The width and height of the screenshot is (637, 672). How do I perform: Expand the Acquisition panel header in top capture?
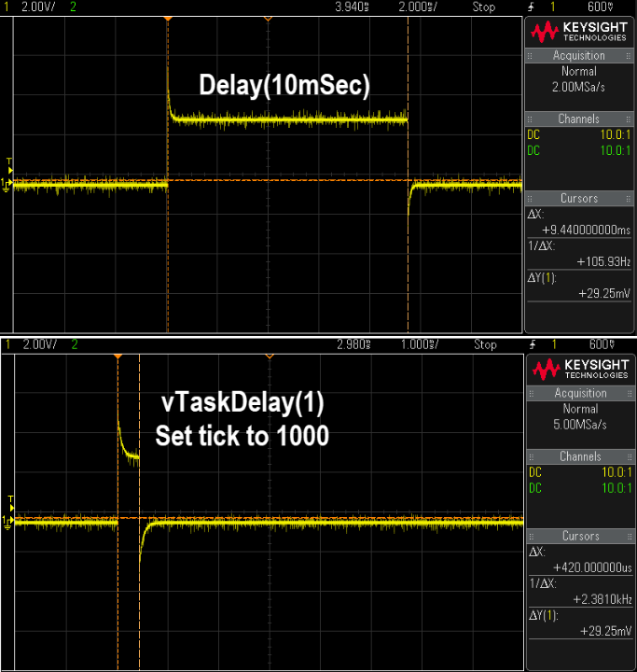pos(579,56)
